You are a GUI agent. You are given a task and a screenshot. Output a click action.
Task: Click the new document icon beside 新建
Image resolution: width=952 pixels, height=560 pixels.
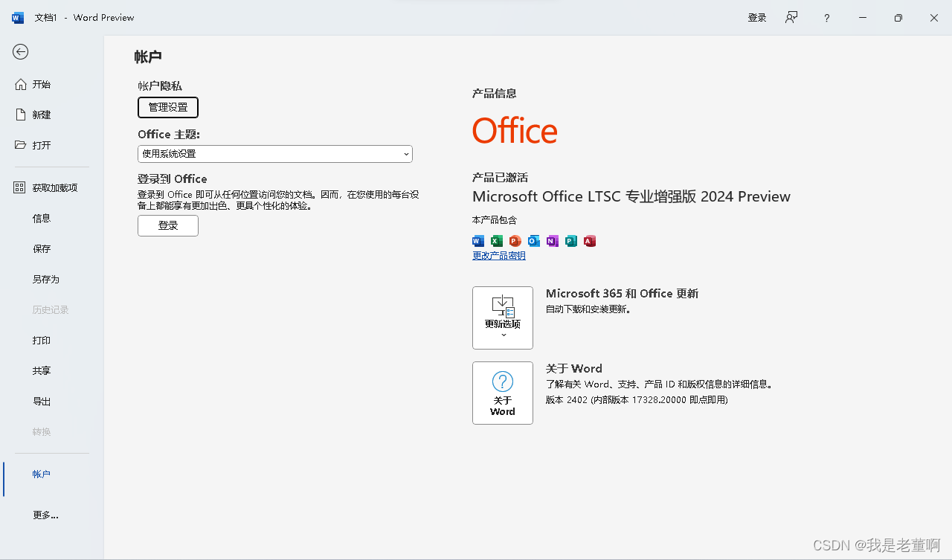[21, 115]
